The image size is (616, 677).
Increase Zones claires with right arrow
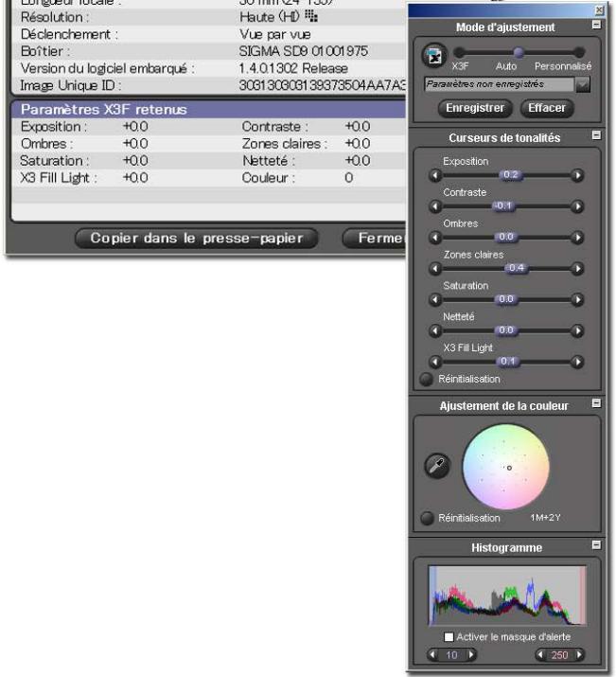tap(577, 269)
